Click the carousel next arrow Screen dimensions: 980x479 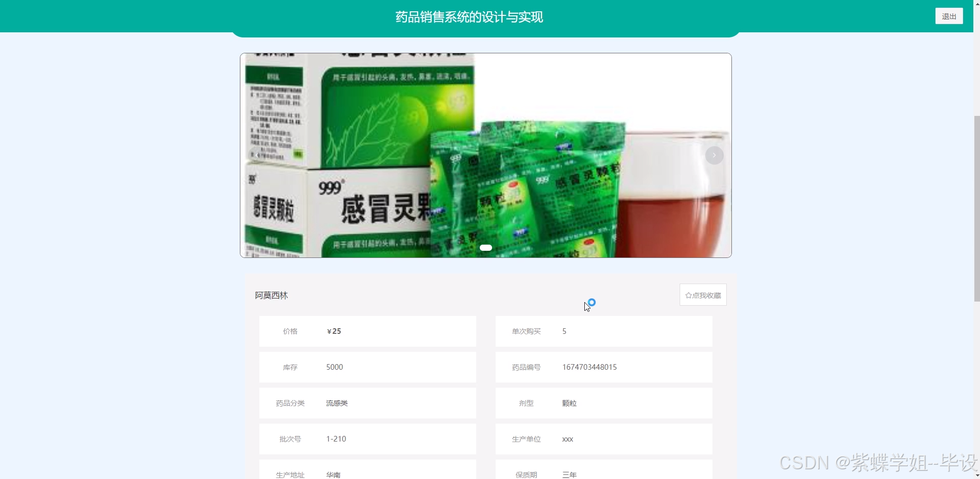tap(713, 155)
